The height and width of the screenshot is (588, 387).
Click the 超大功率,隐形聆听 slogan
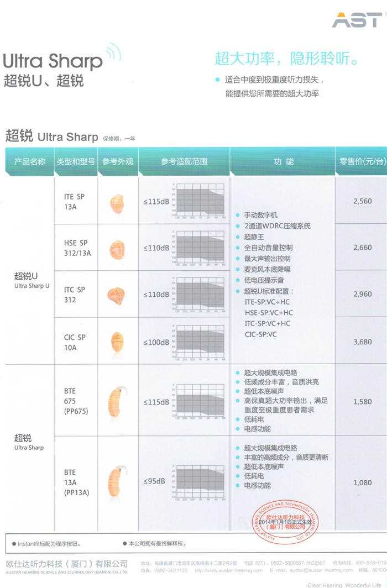[287, 58]
